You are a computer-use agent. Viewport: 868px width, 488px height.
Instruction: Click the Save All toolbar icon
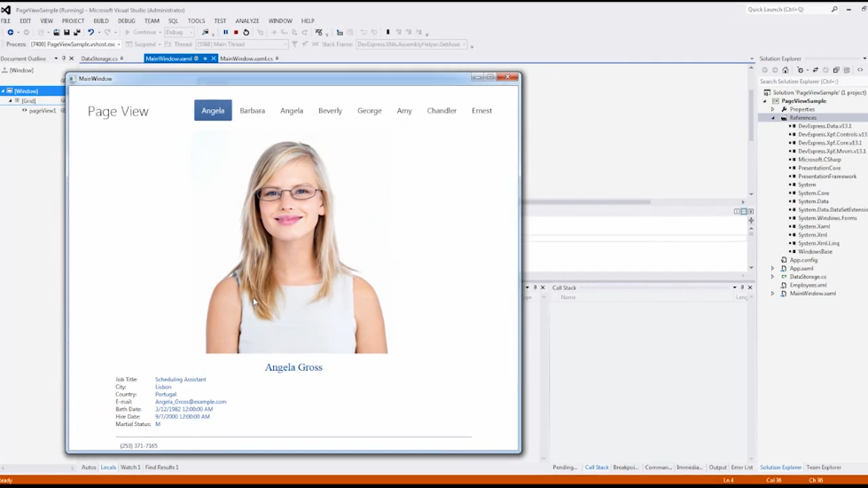(77, 33)
